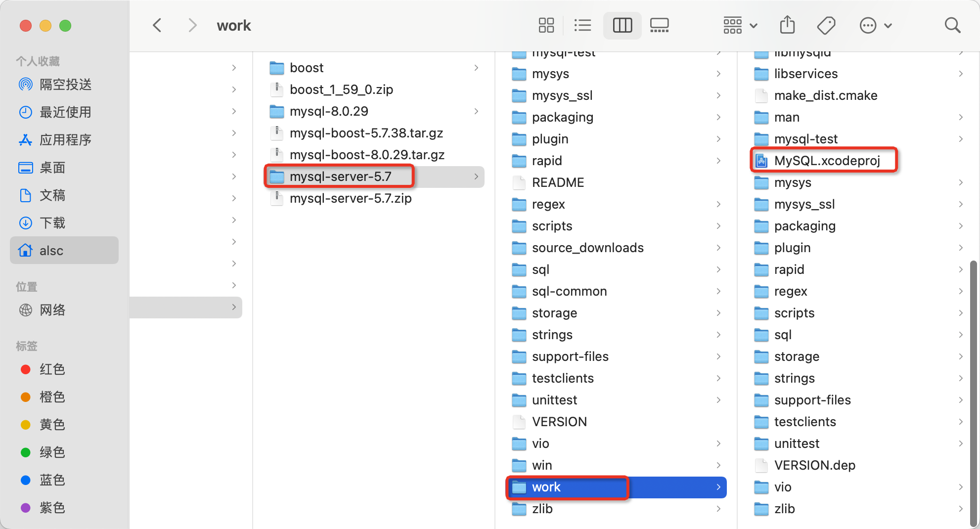Screen dimensions: 980x529
Task: Select the README file
Action: 617,182
